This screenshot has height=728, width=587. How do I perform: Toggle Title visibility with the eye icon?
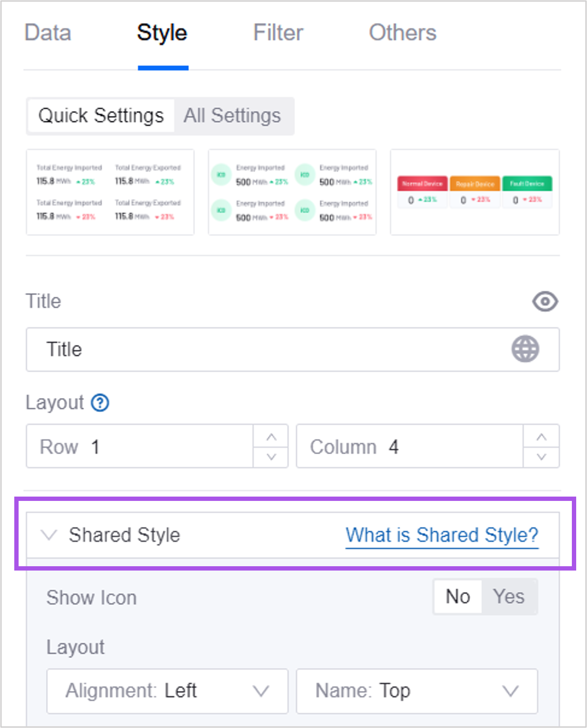click(x=545, y=301)
